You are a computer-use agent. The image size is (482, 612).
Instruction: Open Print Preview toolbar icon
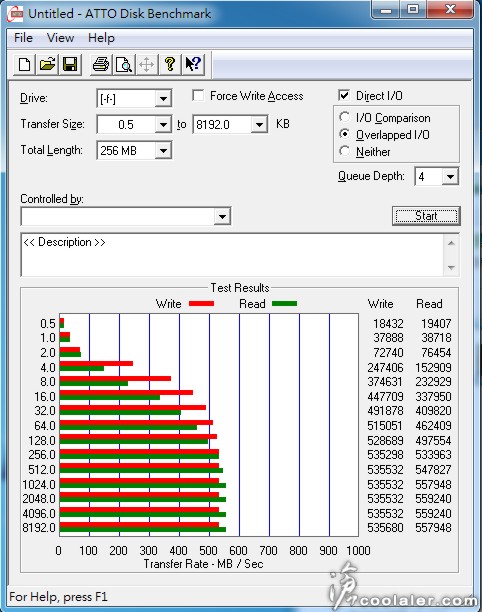pyautogui.click(x=123, y=64)
